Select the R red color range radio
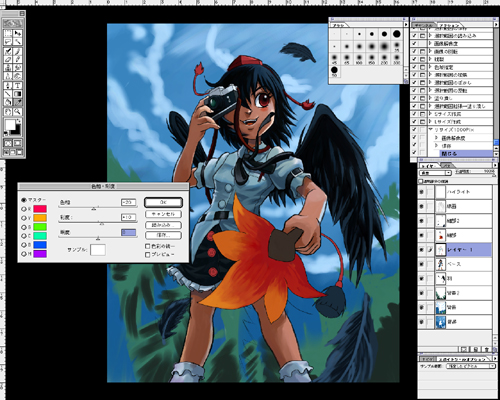Viewport: 500px width, 400px height. pyautogui.click(x=24, y=209)
